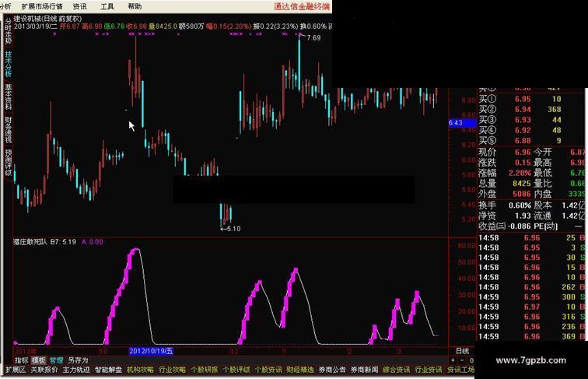Image resolution: width=588 pixels, height=379 pixels.
Task: Open the 个股评级 bottom tab
Action: pos(236,370)
